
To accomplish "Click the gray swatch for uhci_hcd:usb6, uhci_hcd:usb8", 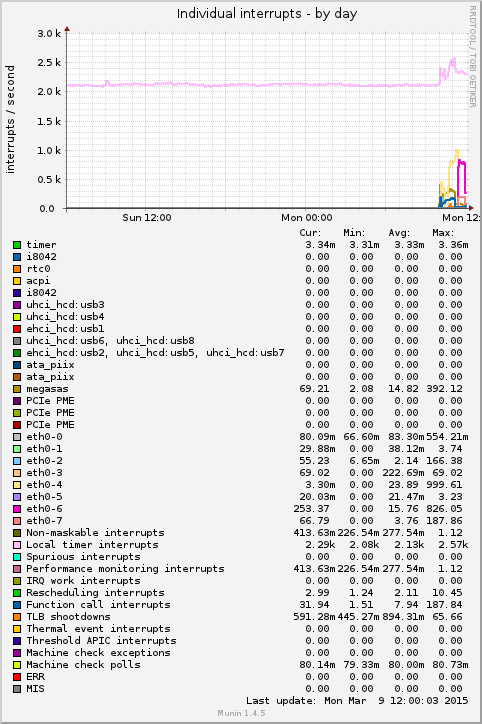I will point(17,341).
